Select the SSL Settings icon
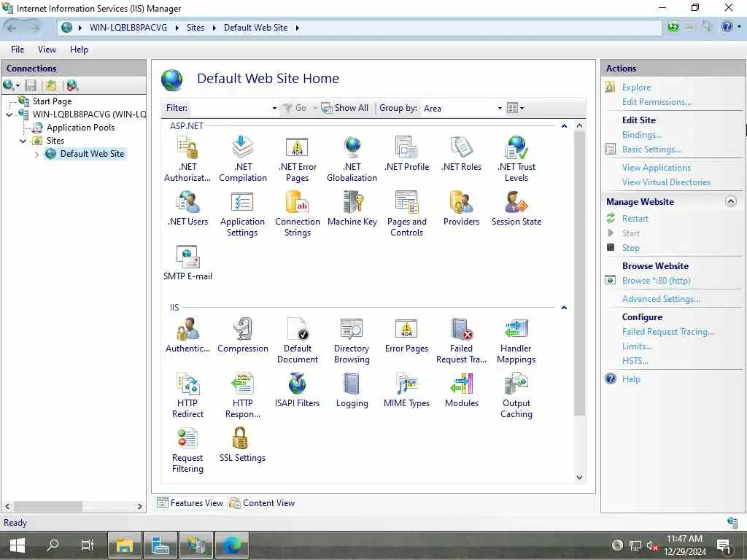Screen dimensions: 747x560 242,445
